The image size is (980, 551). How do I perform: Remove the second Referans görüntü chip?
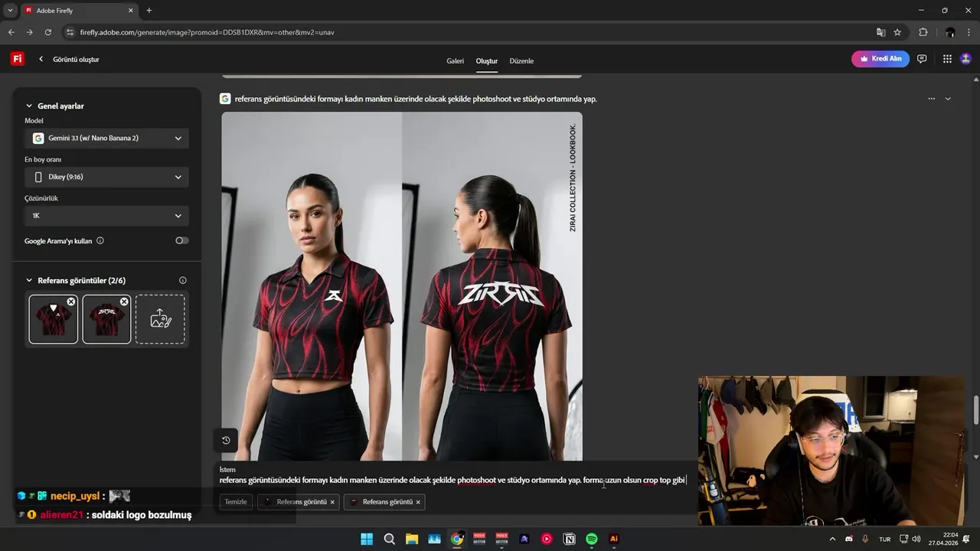click(418, 502)
